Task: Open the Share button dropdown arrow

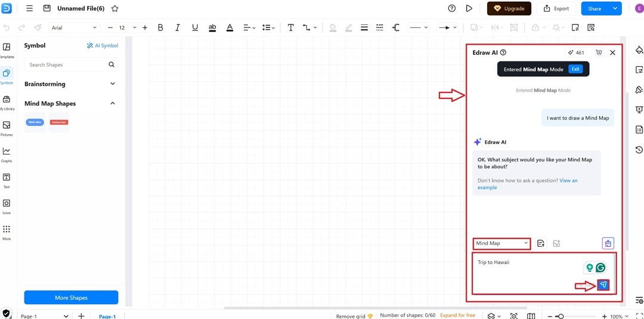Action: [x=615, y=8]
